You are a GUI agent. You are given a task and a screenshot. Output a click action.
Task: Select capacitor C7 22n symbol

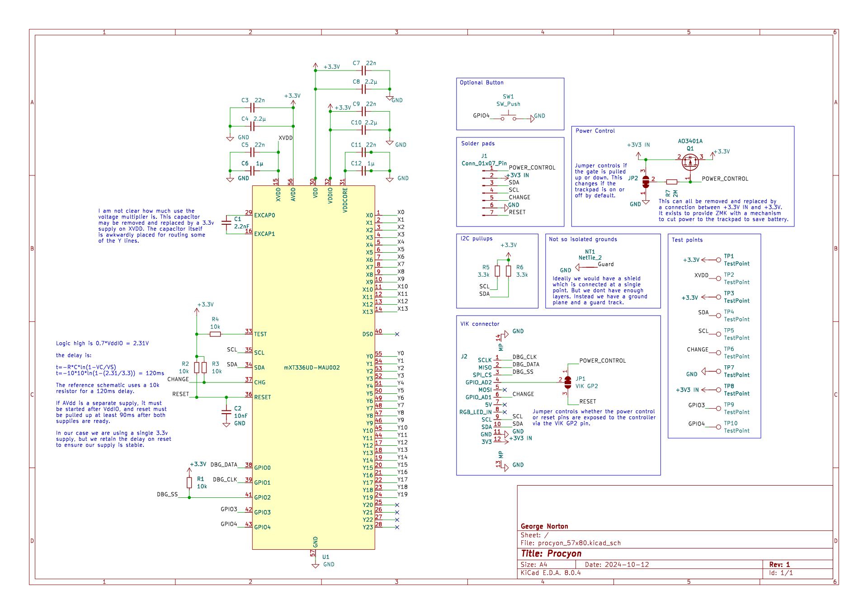coord(363,71)
